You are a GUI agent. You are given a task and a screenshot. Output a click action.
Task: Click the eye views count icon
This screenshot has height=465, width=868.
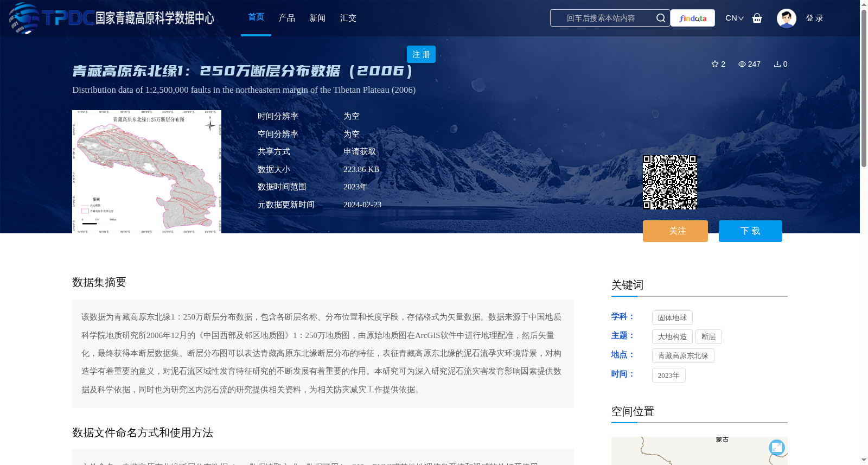[742, 64]
